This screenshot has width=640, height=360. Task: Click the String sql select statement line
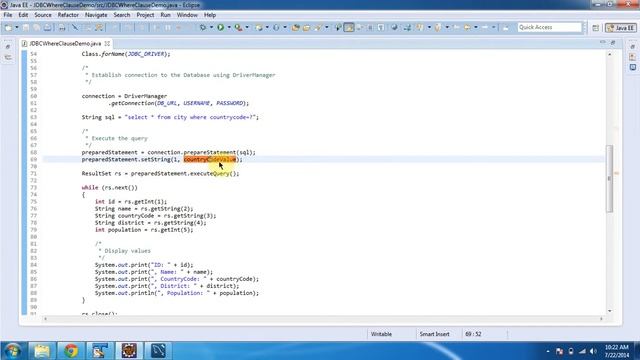tap(170, 117)
